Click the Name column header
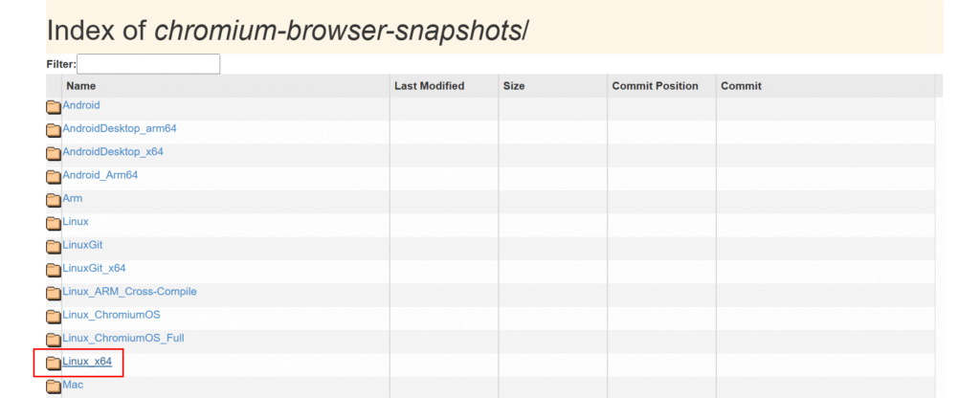Screen dimensions: 980x398 click(x=81, y=86)
